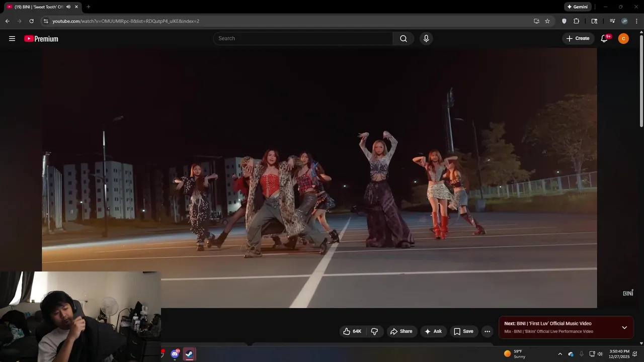This screenshot has width=644, height=362.
Task: Open the JP Chrome profile
Action: pos(624,21)
